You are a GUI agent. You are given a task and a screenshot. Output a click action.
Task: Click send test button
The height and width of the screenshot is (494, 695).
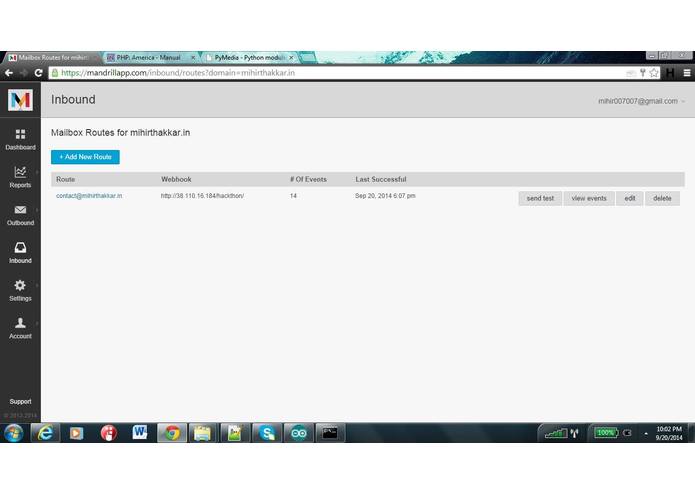(540, 198)
